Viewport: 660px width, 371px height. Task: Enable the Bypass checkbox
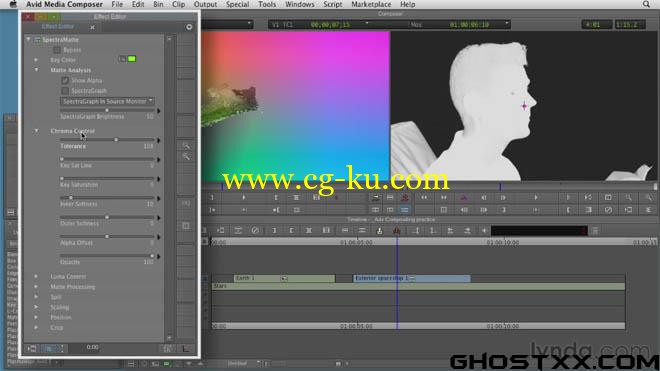57,50
